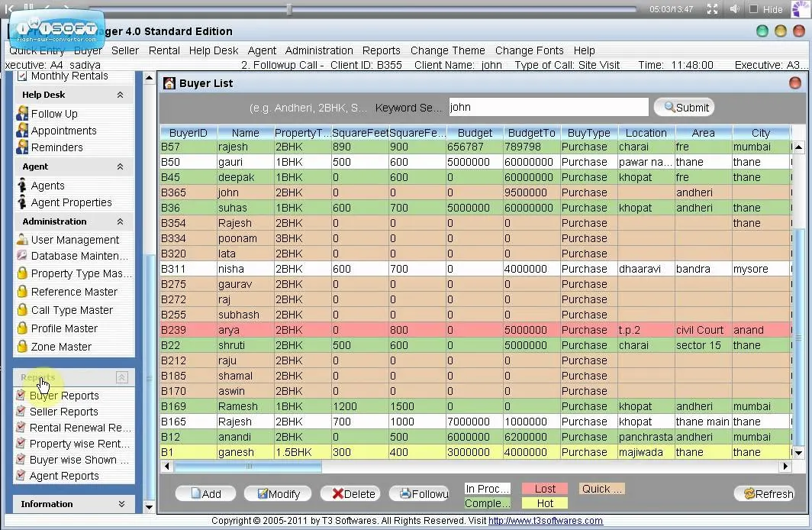Close the Buyer List panel

point(795,83)
